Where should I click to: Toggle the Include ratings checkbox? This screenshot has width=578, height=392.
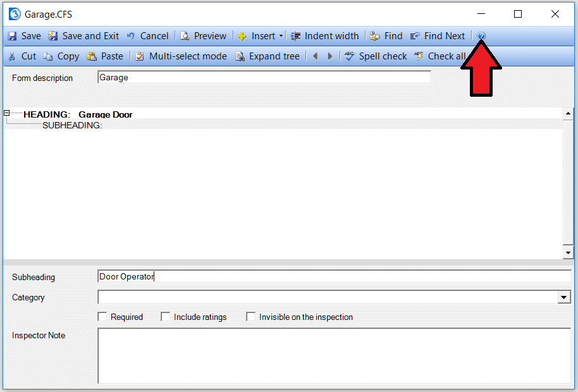coord(166,317)
